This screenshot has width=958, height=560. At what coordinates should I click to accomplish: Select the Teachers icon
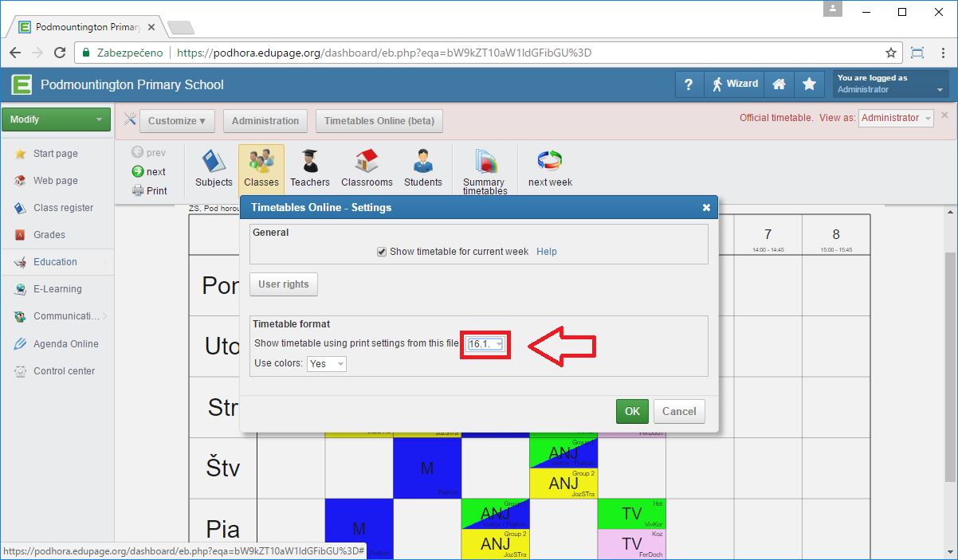[x=309, y=168]
